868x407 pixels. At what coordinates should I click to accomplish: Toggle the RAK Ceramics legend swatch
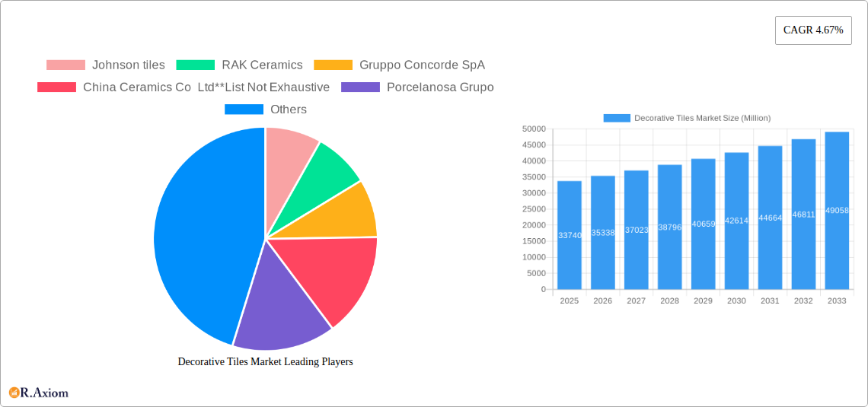click(x=196, y=65)
